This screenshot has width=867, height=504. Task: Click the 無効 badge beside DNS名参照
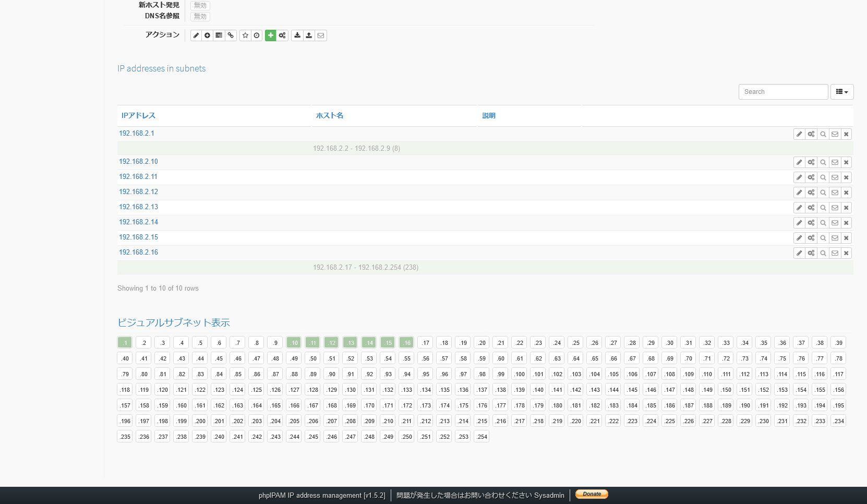[x=200, y=16]
